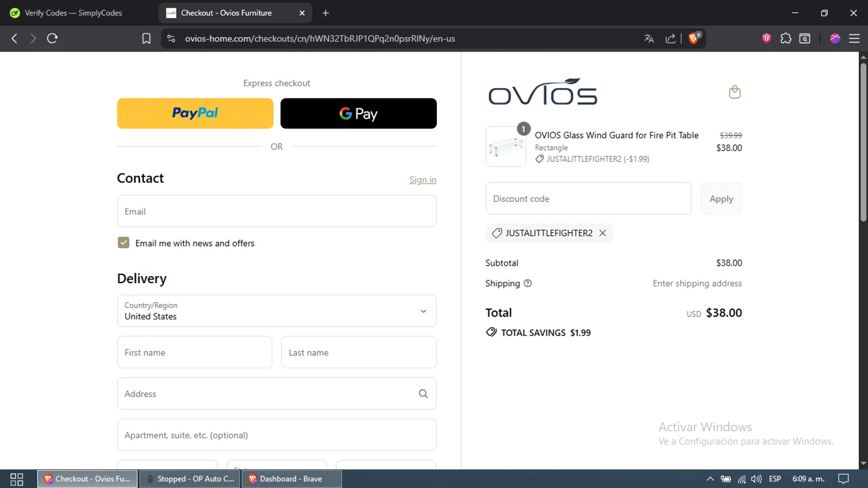The width and height of the screenshot is (868, 488).
Task: Open Windows Task View icon
Action: coord(17,479)
